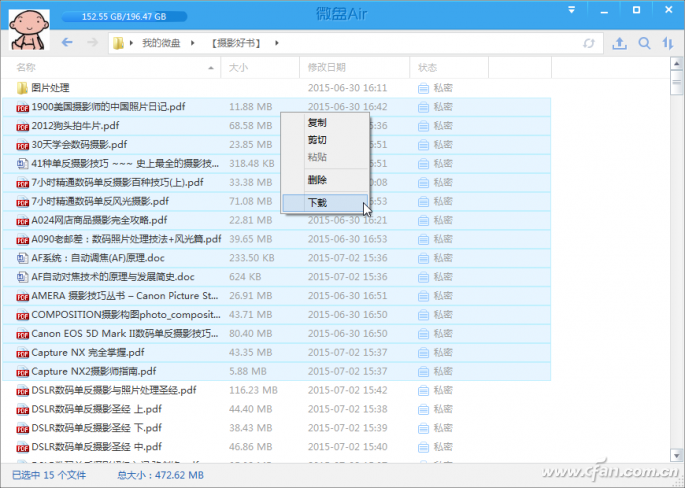Click 私密 status icon for A024网店商品摄影完全攻略.pdf
The width and height of the screenshot is (685, 488).
click(x=423, y=221)
